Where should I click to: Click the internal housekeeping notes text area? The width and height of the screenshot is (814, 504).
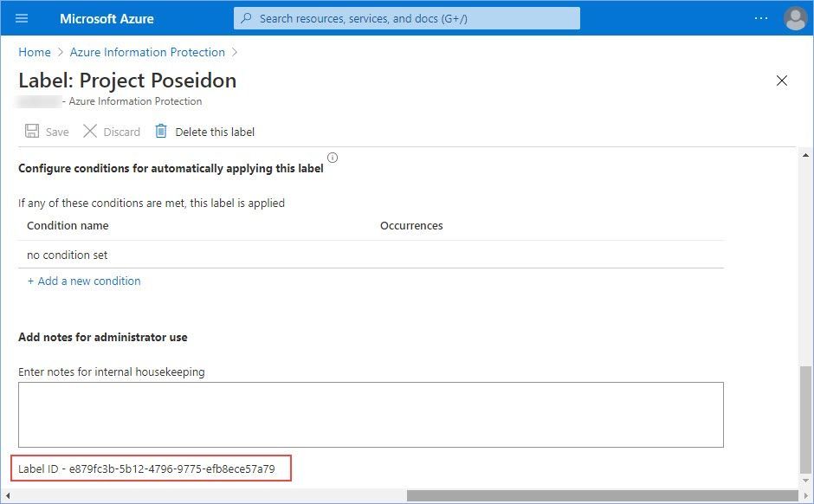(x=371, y=415)
